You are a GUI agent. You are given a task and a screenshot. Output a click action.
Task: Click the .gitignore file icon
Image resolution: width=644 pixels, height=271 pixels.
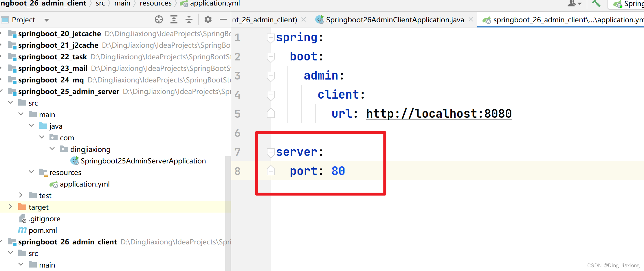[x=23, y=219]
